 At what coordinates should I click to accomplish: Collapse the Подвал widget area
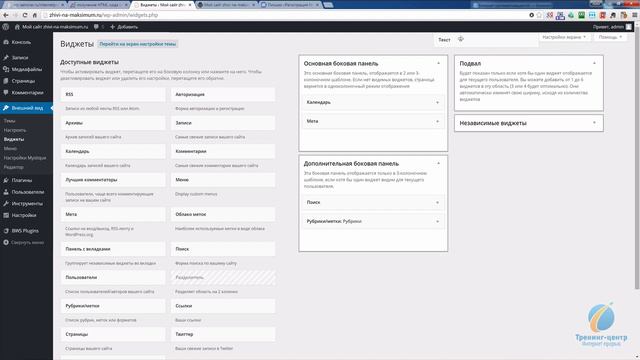coord(594,63)
